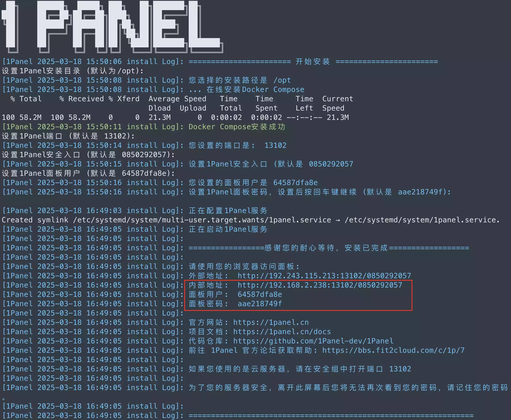Click the 'Created symlink' systemd line
Viewport: 511px width, 420px height.
[x=251, y=220]
